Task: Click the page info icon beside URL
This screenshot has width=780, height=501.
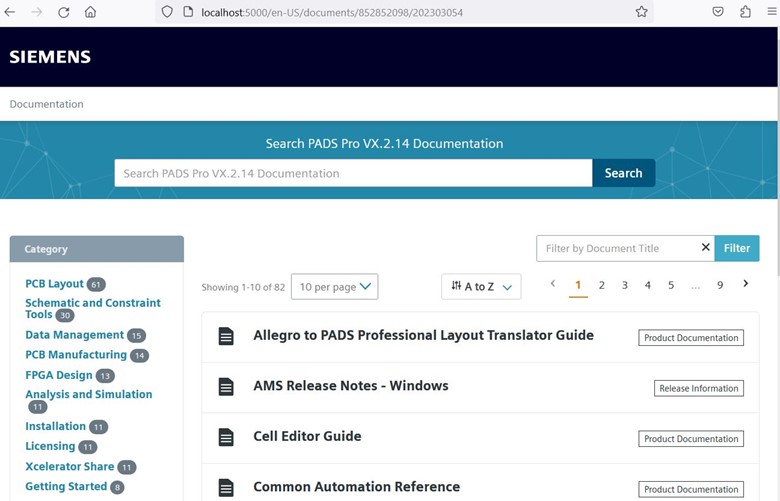Action: [x=188, y=11]
